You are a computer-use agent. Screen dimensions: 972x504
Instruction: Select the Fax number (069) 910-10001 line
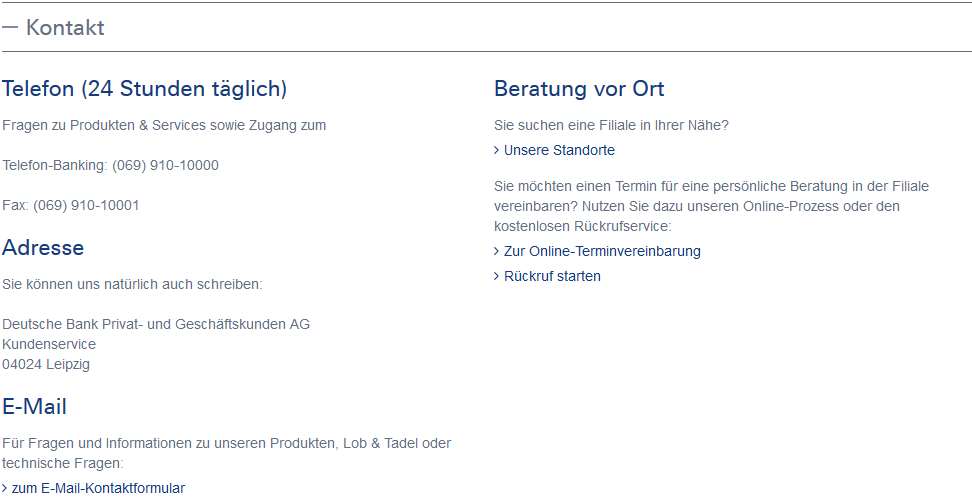click(x=71, y=205)
